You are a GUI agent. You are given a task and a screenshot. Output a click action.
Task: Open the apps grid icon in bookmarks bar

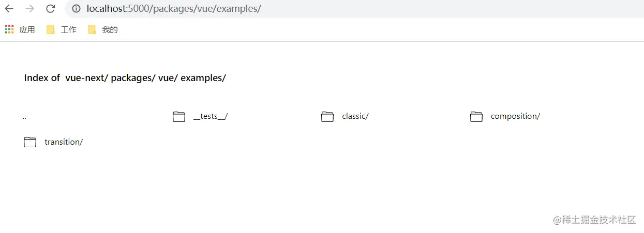pos(9,29)
